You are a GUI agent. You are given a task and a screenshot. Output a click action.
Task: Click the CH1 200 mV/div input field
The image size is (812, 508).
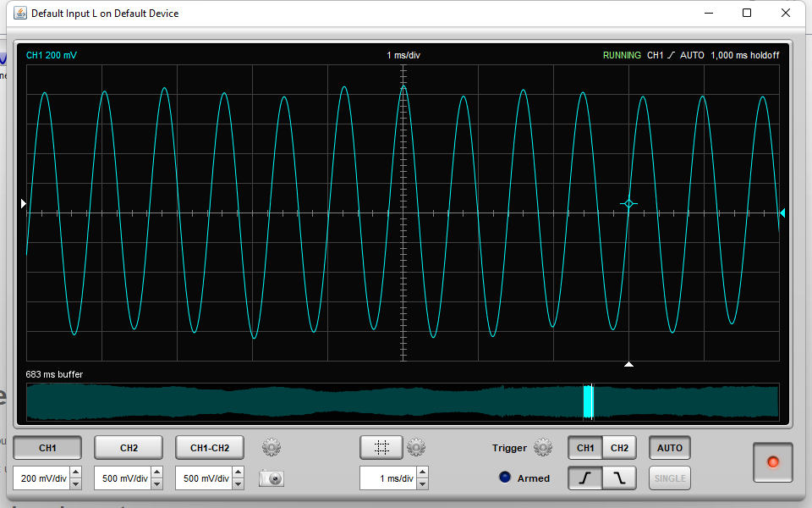coord(42,478)
